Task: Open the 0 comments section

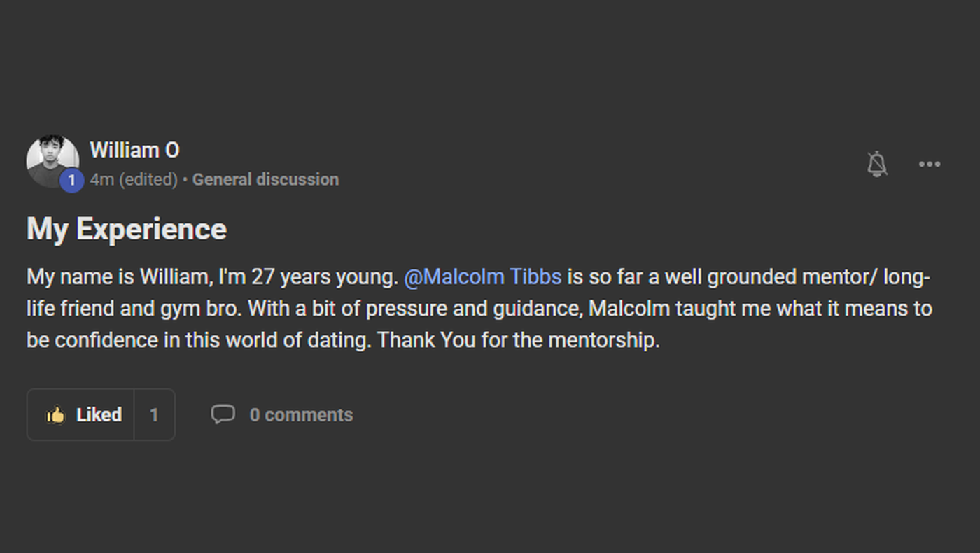Action: click(x=301, y=415)
